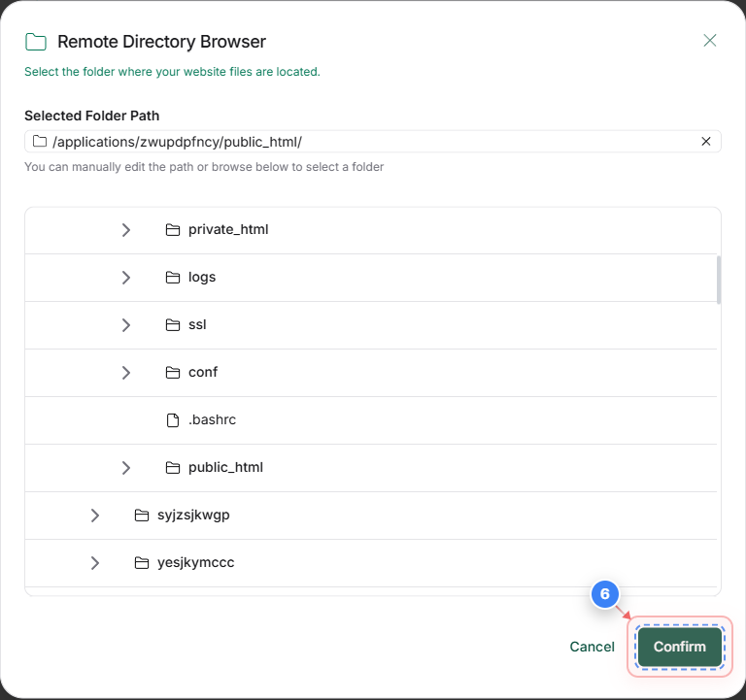The width and height of the screenshot is (746, 700).
Task: Choose the public_html row label
Action: 225,467
